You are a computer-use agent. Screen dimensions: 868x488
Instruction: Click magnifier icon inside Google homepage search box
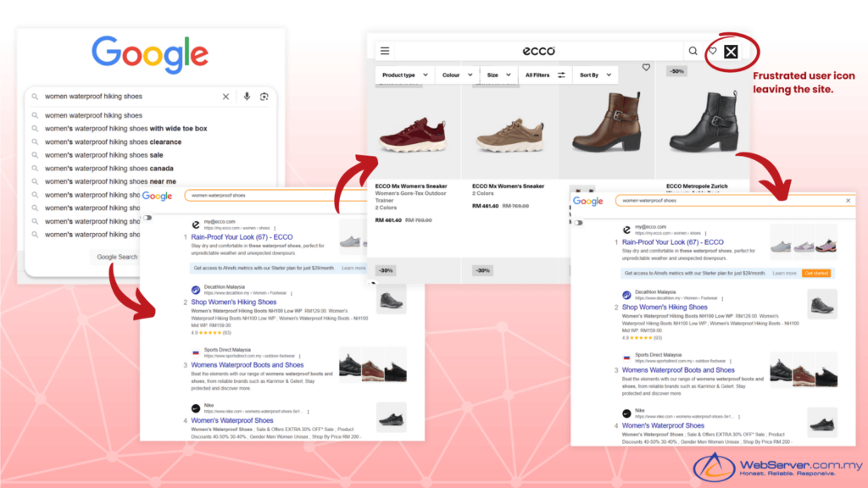(x=35, y=97)
